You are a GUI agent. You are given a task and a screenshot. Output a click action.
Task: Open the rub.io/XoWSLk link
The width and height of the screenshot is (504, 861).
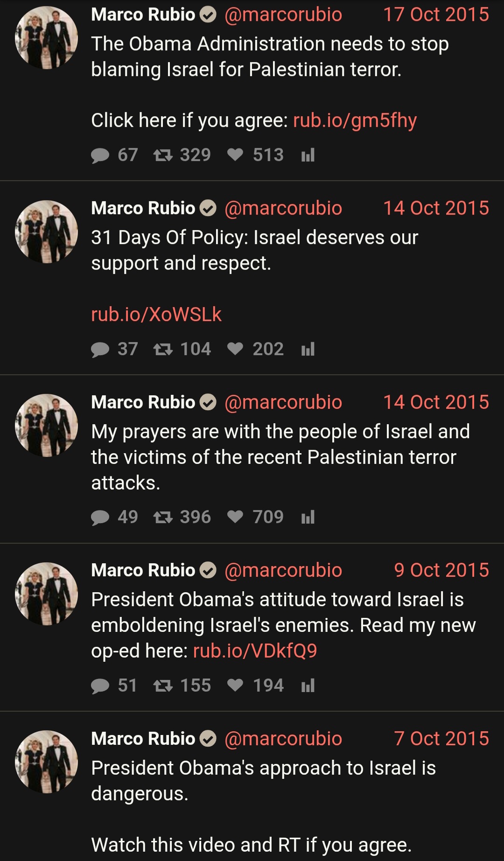156,315
